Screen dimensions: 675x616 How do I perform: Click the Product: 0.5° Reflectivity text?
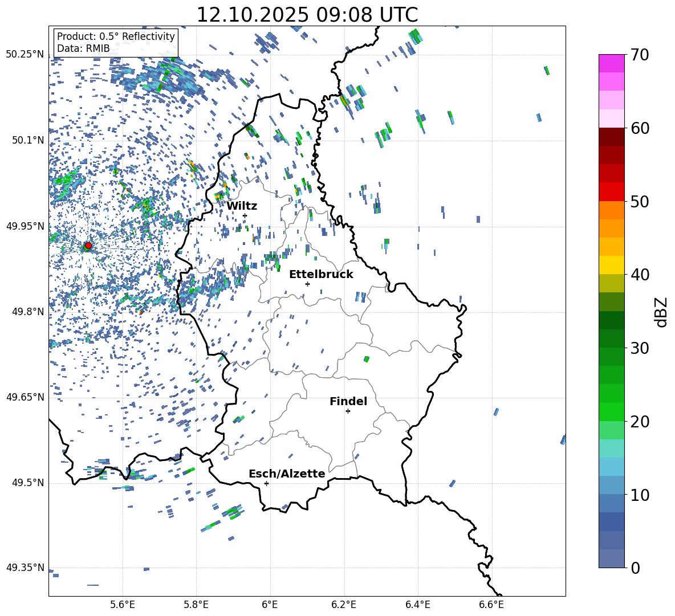[x=116, y=36]
